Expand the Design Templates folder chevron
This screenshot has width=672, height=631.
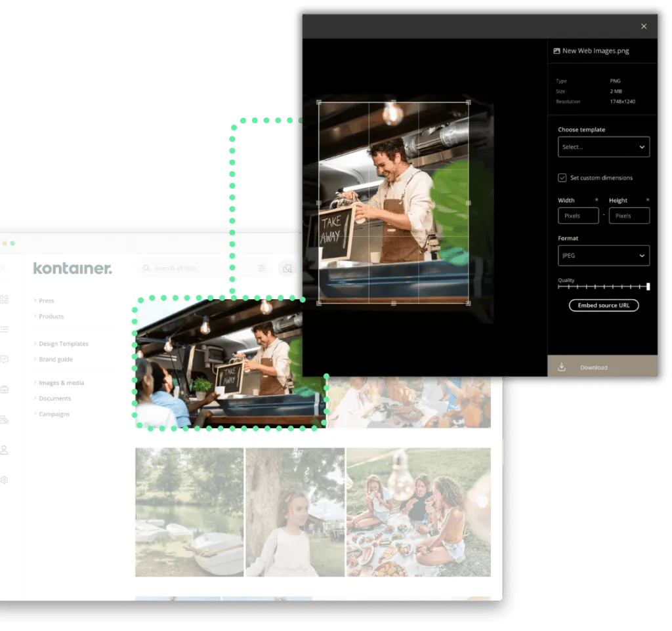[x=35, y=344]
